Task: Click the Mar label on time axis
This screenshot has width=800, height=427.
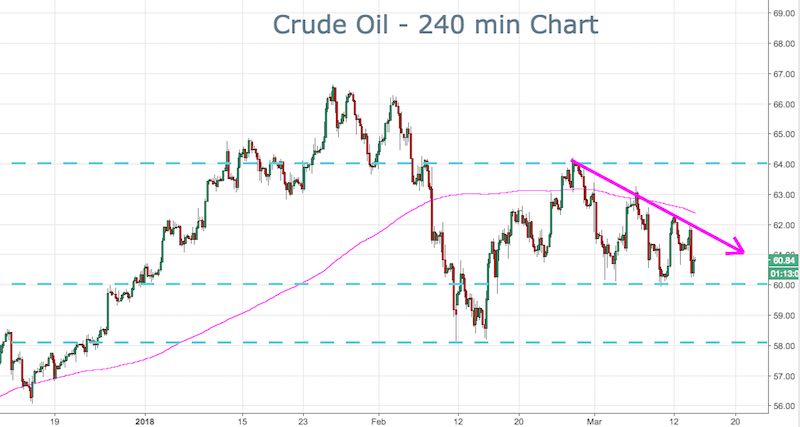Action: tap(594, 420)
